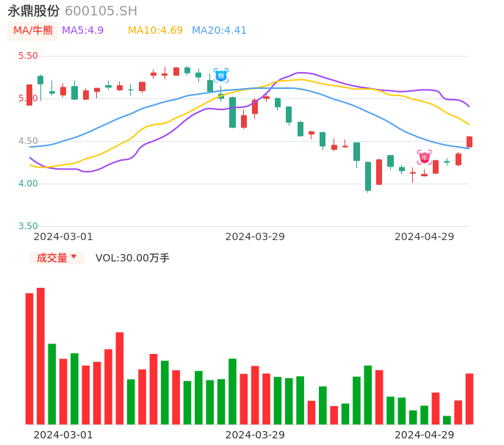This screenshot has width=504, height=445.
Task: Toggle the MA20:4.41 legend line
Action: point(219,31)
